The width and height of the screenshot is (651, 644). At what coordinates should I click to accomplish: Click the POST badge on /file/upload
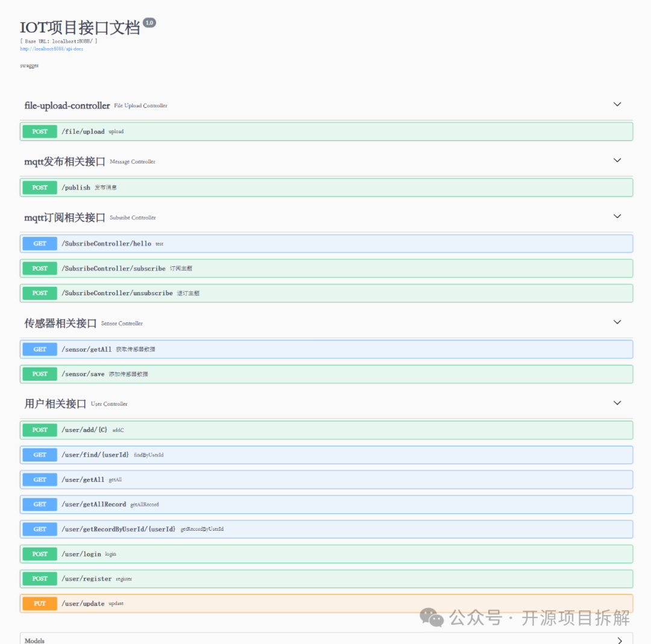(x=39, y=131)
